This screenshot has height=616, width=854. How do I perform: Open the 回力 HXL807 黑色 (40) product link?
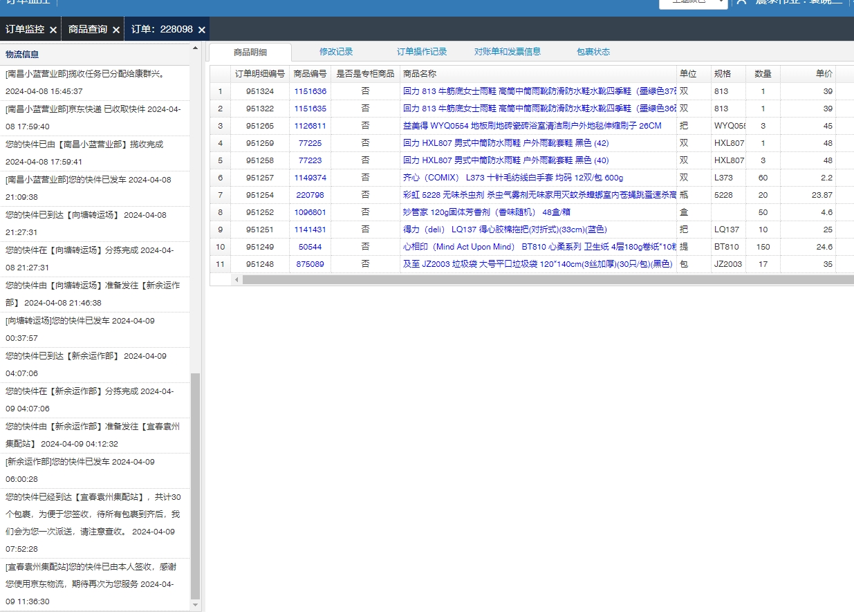pos(506,160)
